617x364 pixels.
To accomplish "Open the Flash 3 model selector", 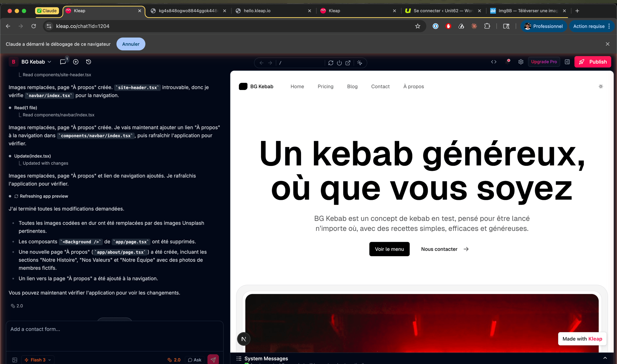I will coord(38,360).
